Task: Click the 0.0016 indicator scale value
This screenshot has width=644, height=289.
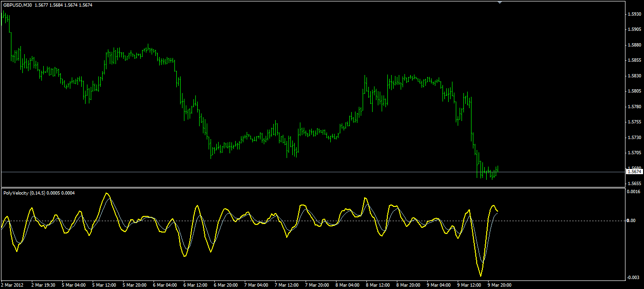Action: (634, 192)
